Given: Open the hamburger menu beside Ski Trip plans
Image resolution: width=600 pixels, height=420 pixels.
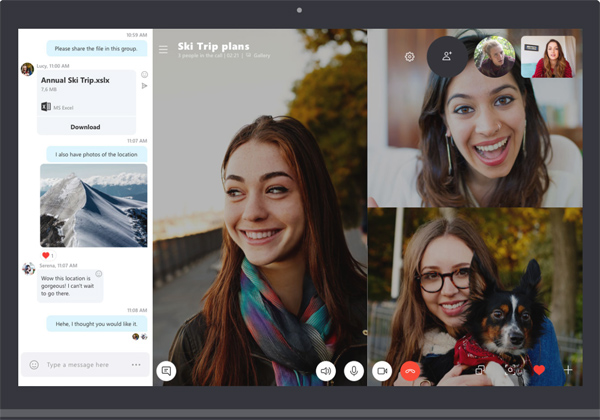Looking at the screenshot, I should tap(163, 49).
